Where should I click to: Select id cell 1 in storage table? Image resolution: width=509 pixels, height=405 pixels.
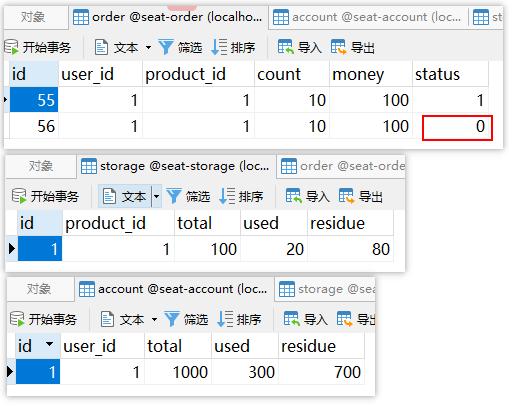coord(40,249)
